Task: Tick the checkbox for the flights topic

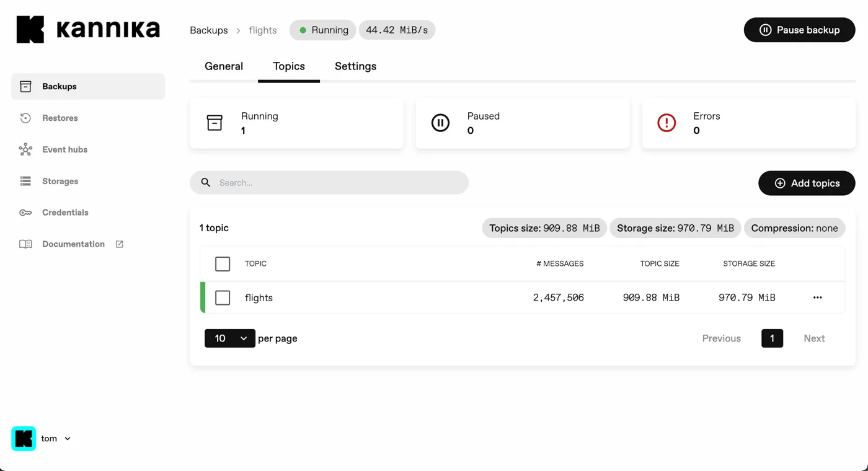Action: (x=223, y=298)
